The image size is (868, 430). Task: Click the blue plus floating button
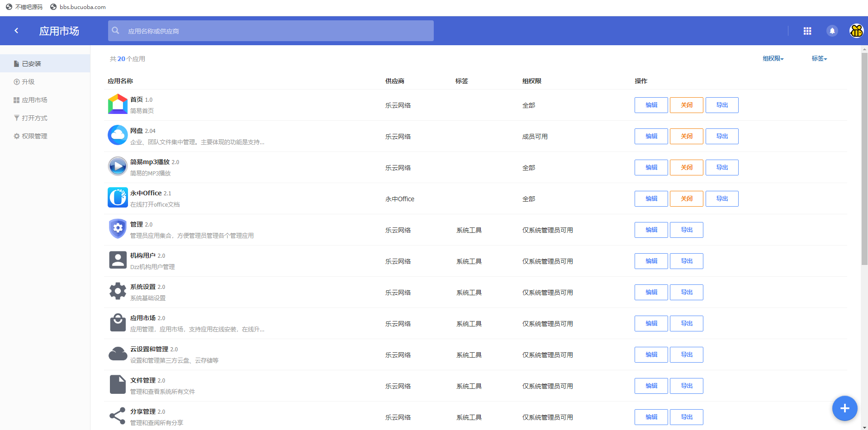coord(844,408)
